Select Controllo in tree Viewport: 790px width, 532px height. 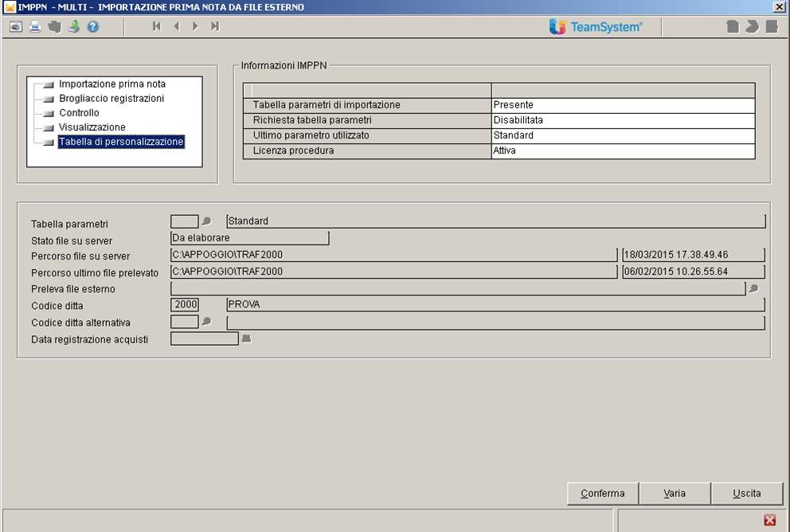click(x=79, y=113)
